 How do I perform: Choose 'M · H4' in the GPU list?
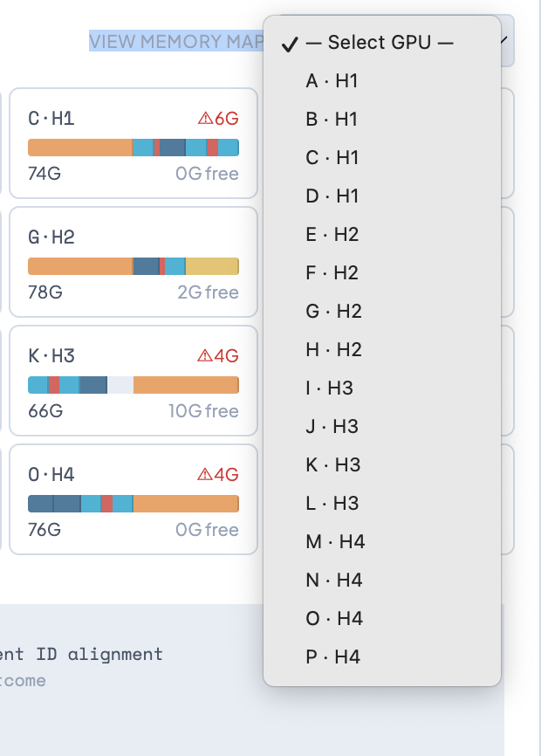[x=335, y=542]
